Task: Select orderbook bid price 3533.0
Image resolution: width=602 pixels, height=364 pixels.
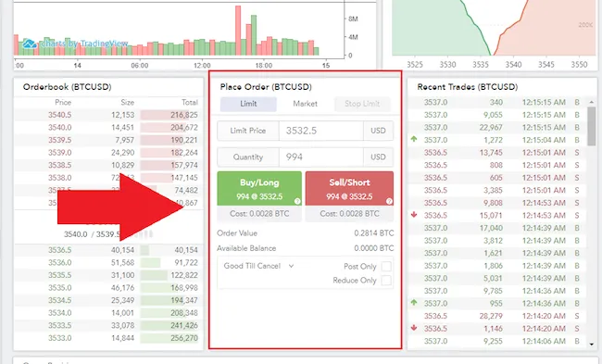Action: pos(59,338)
